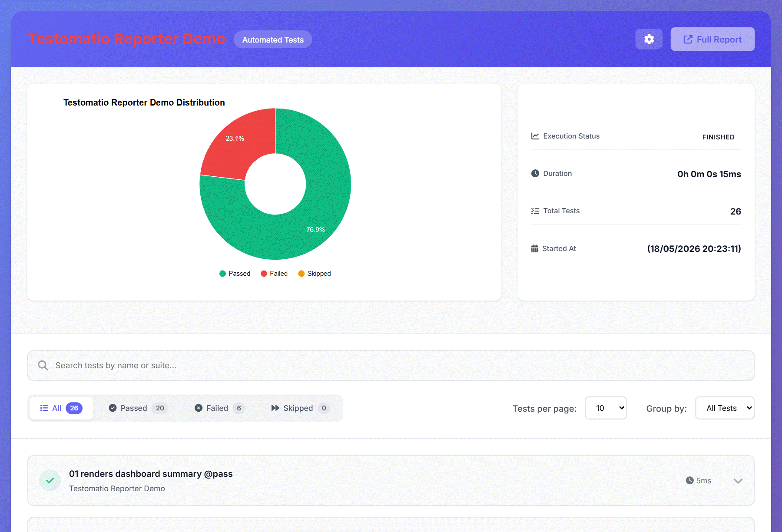
Task: Click the Tests per page label
Action: pos(544,409)
